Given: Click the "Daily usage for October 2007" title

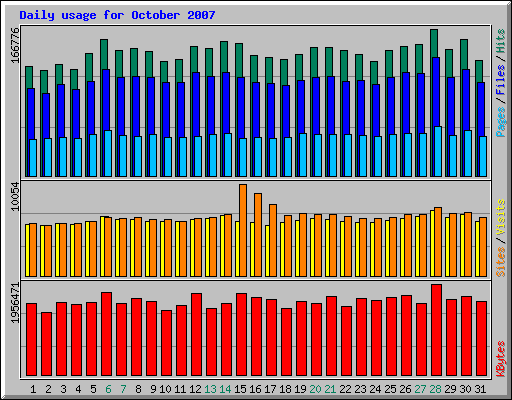Looking at the screenshot, I should [117, 15].
